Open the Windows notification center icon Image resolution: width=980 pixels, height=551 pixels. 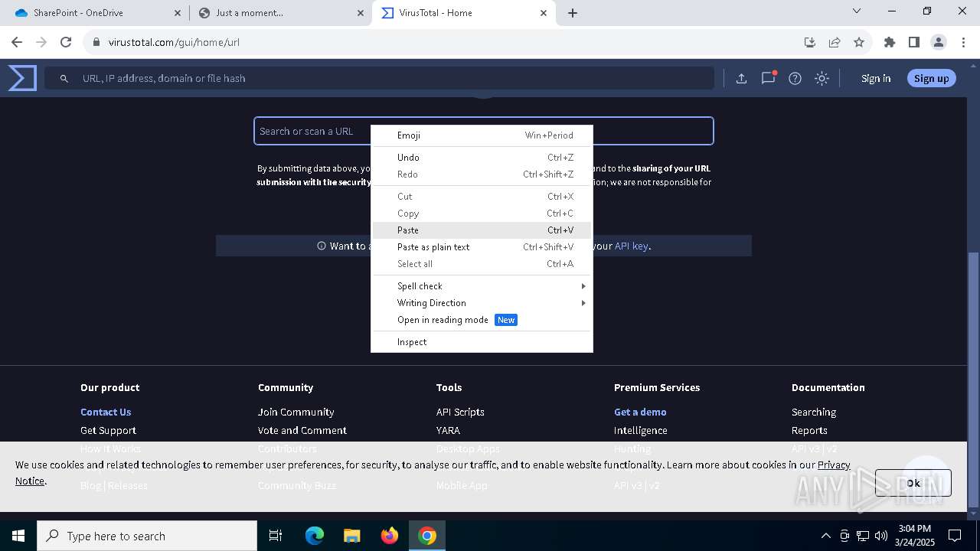[x=955, y=536]
